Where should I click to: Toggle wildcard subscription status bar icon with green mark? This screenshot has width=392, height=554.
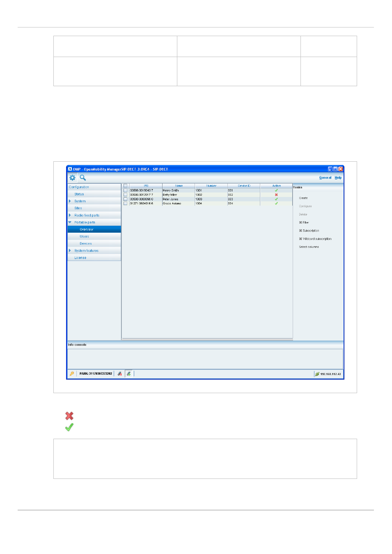click(129, 374)
